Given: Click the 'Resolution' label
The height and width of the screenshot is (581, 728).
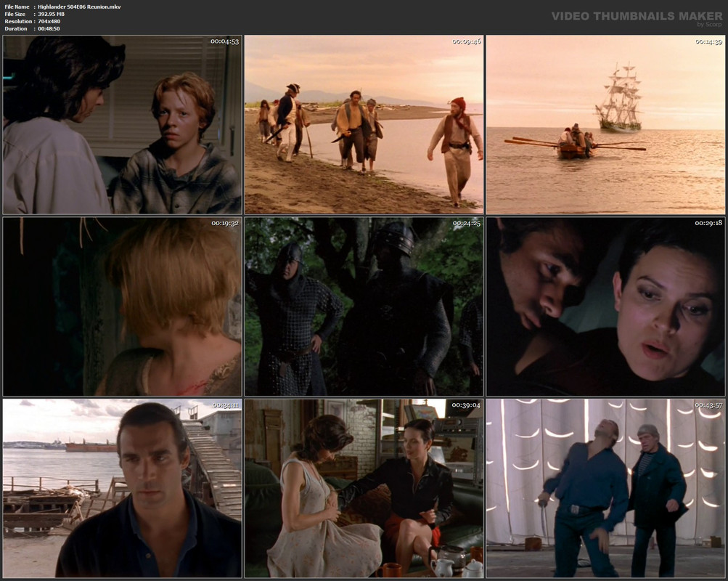Looking at the screenshot, I should click(18, 21).
